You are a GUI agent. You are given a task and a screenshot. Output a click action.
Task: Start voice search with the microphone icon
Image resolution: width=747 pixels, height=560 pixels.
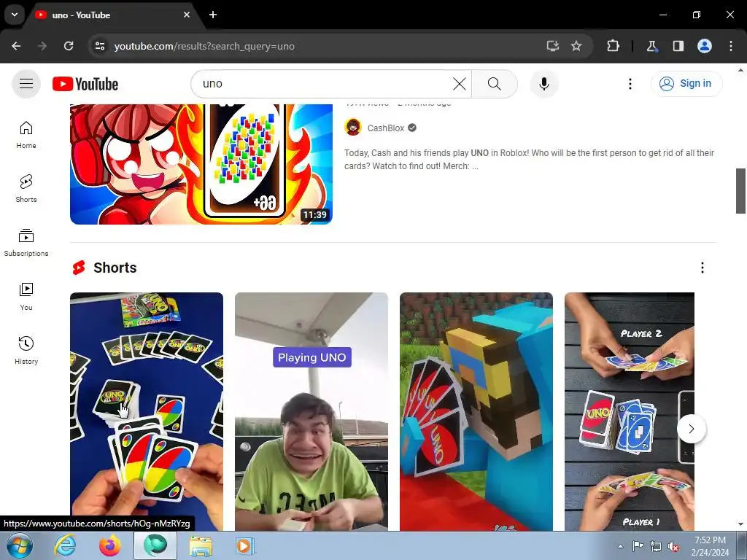[543, 84]
